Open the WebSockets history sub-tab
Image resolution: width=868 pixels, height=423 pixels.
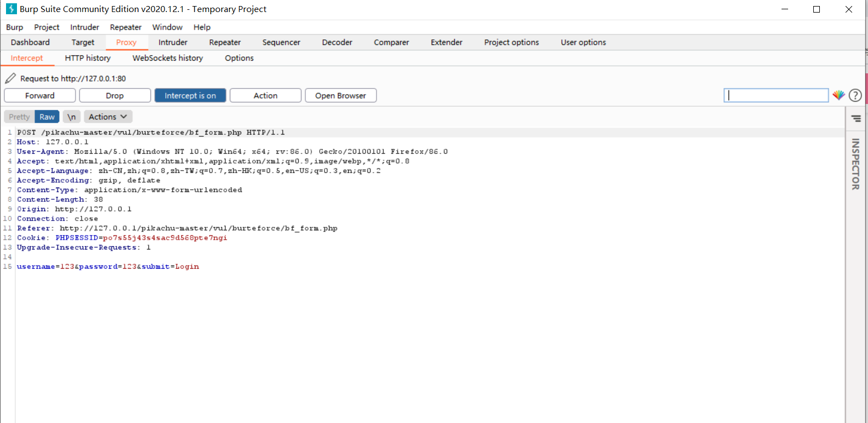point(167,58)
